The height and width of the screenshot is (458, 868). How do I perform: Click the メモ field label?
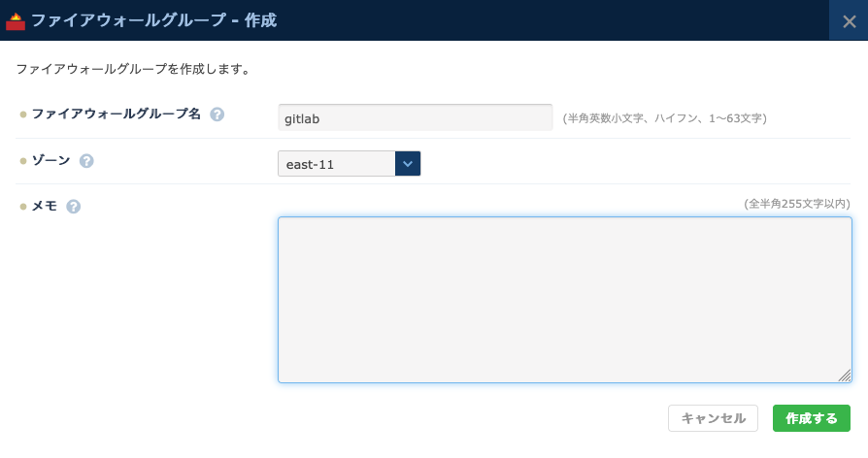tap(45, 207)
